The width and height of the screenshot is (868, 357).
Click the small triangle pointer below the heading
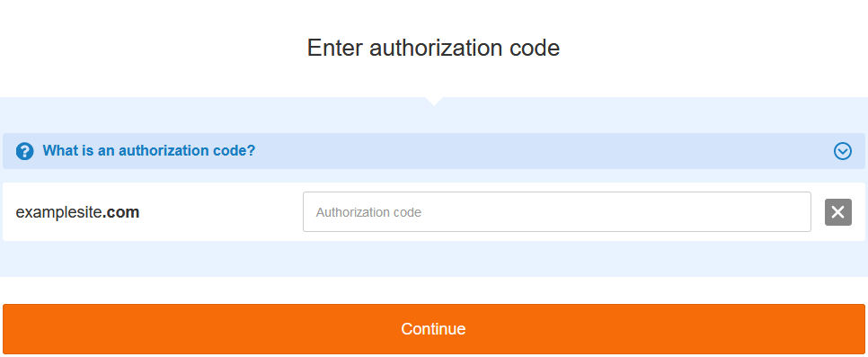pyautogui.click(x=435, y=101)
